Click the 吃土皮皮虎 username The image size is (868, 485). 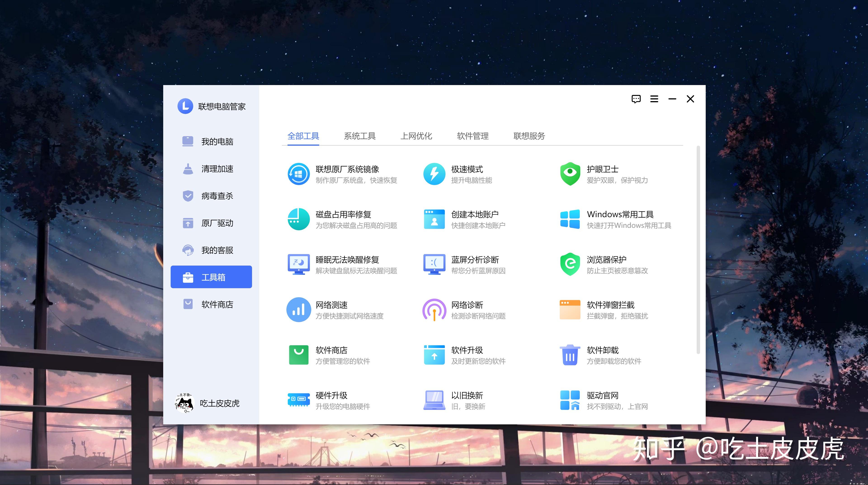pyautogui.click(x=219, y=403)
